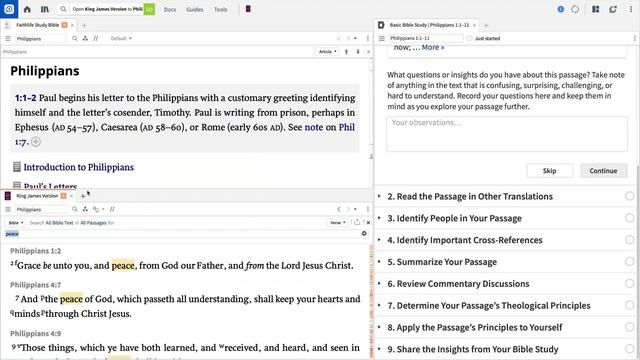Click the inline search magnifier in KJV panel

75,209
